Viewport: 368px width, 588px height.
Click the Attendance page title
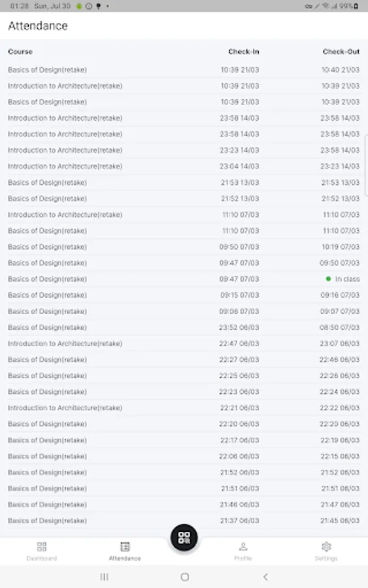[38, 26]
